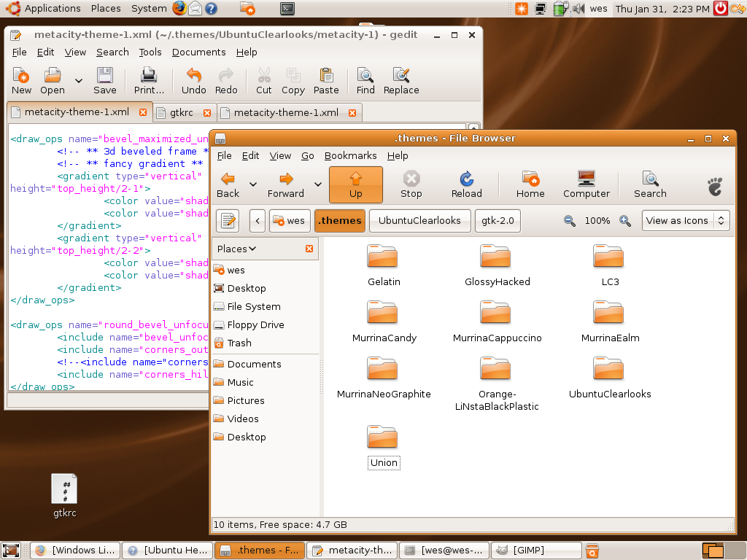
Task: Click Show Desktop button in bottom panel
Action: pyautogui.click(x=11, y=551)
